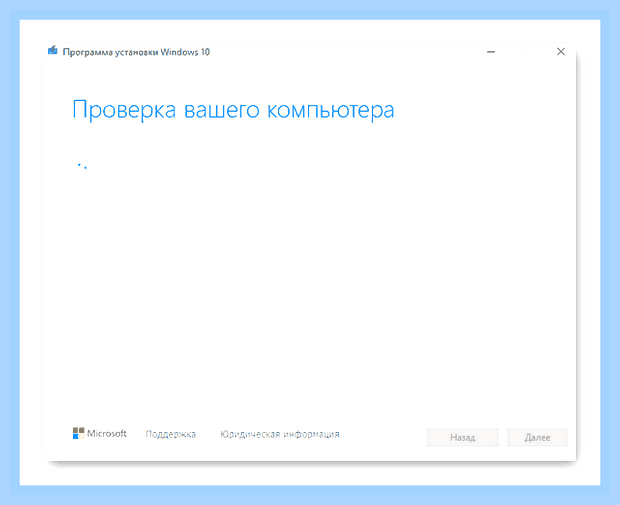
Task: Close the Windows 10 setup window
Action: [x=561, y=51]
